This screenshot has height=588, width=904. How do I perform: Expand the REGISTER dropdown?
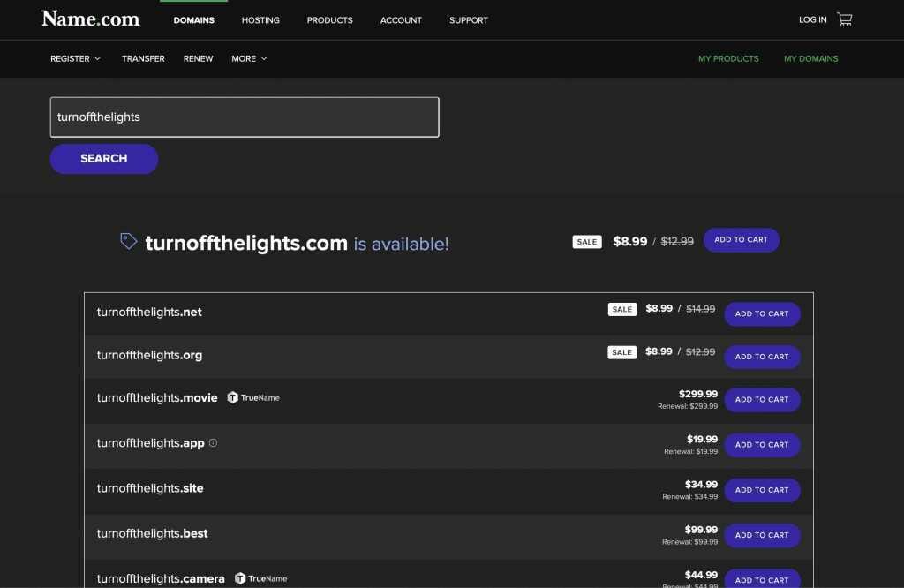(75, 59)
